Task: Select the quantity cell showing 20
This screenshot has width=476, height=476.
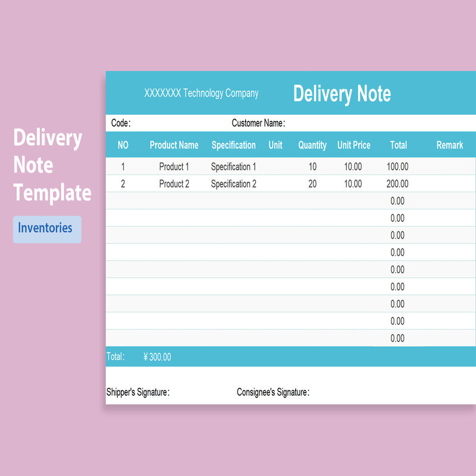Action: click(x=312, y=184)
